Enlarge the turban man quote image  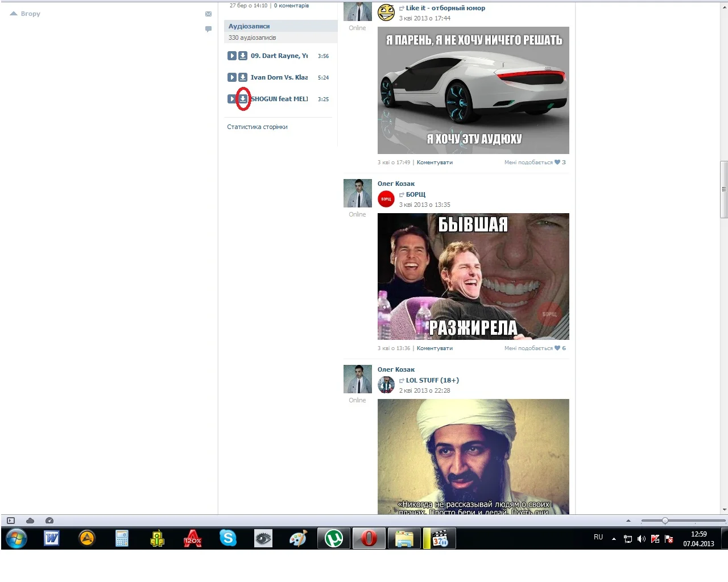[x=473, y=457]
